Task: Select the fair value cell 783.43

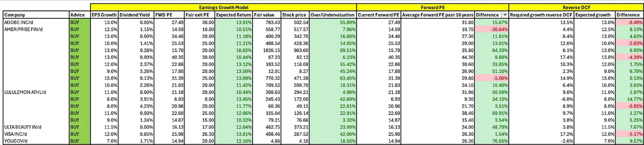Action: click(x=267, y=22)
